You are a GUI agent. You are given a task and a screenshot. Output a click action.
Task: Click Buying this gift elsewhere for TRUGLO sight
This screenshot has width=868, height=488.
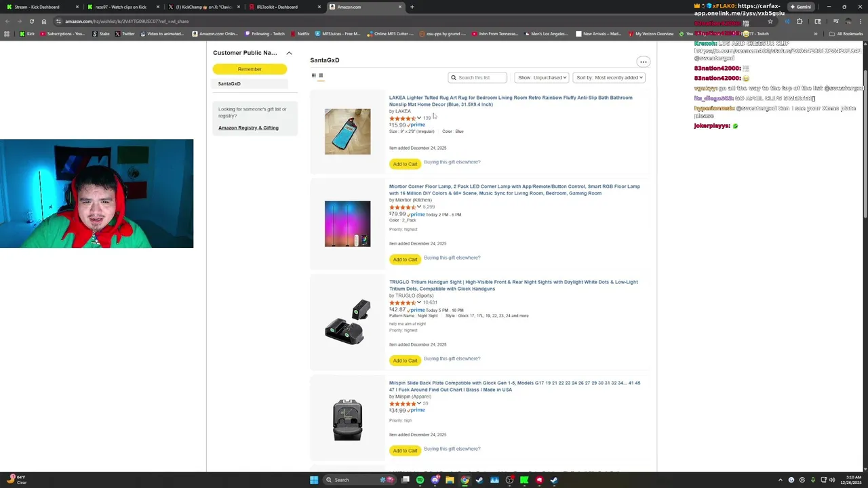pos(452,359)
